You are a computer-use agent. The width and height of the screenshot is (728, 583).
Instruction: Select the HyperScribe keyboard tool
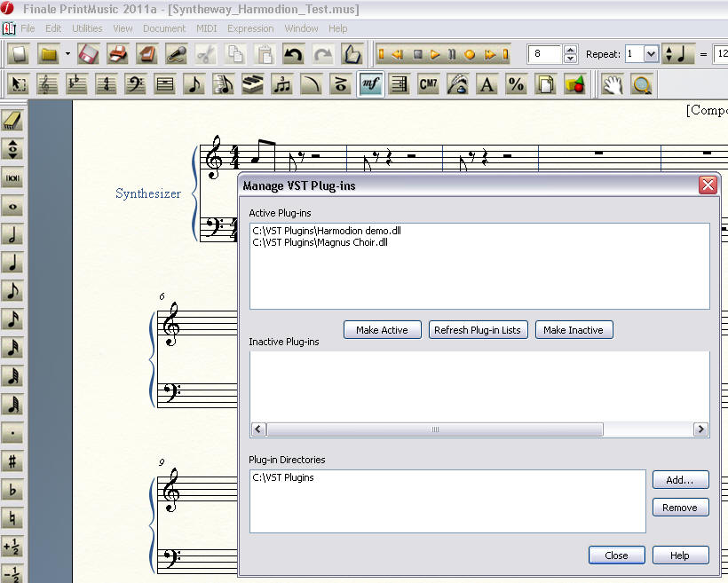coord(252,84)
